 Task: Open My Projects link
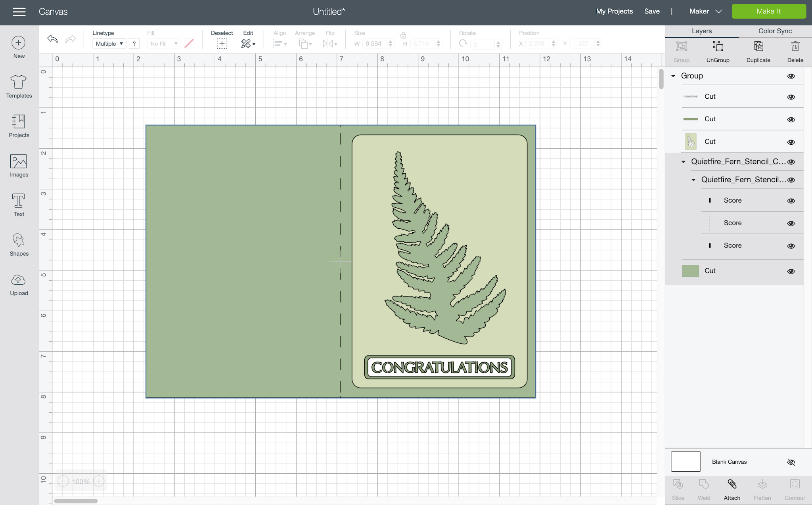click(x=614, y=11)
